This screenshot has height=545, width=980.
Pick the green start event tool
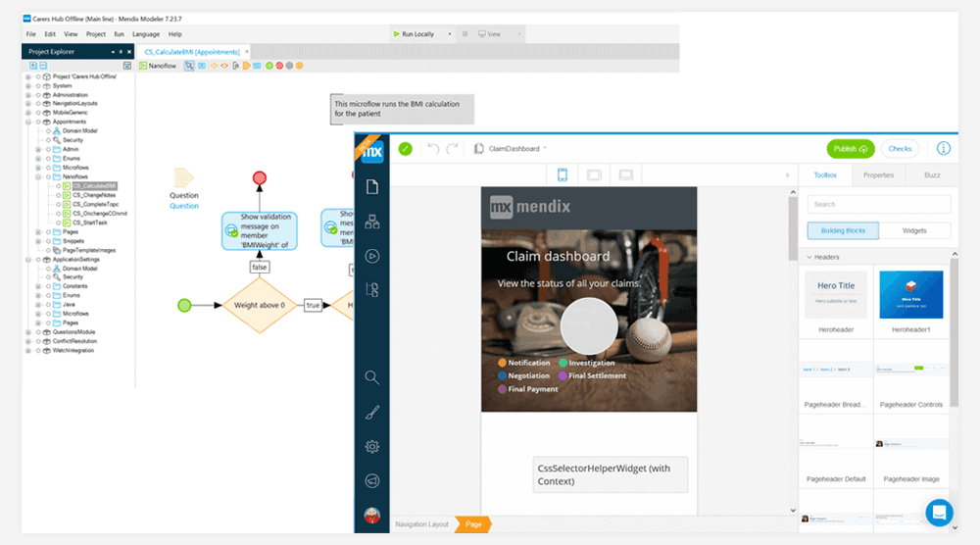(269, 66)
